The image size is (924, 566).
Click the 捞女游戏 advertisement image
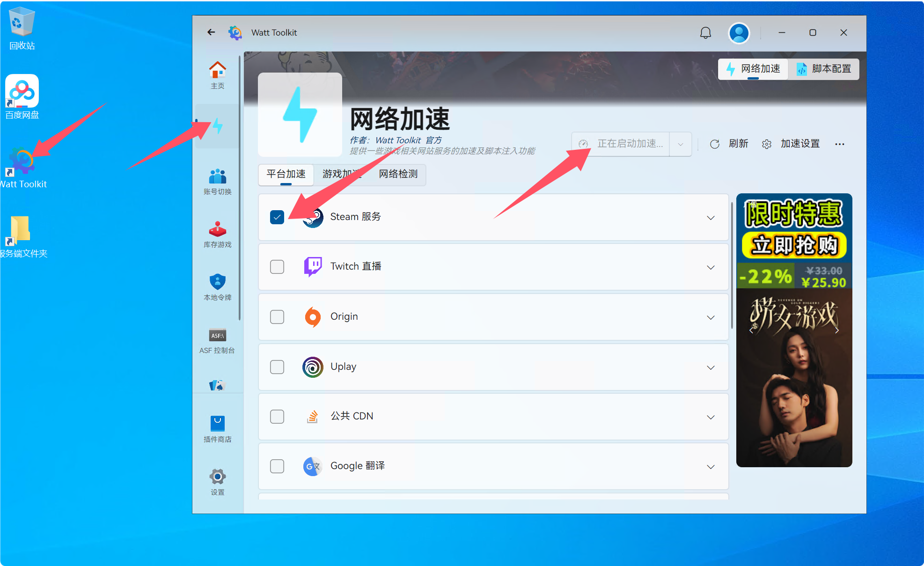tap(794, 377)
